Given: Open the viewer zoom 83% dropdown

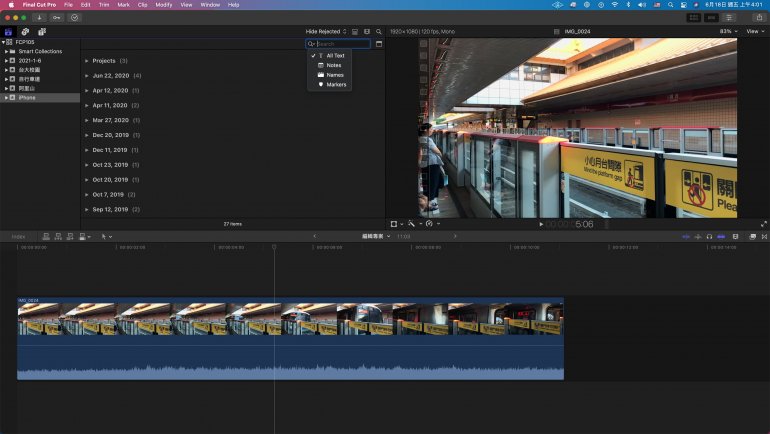Looking at the screenshot, I should tap(726, 32).
